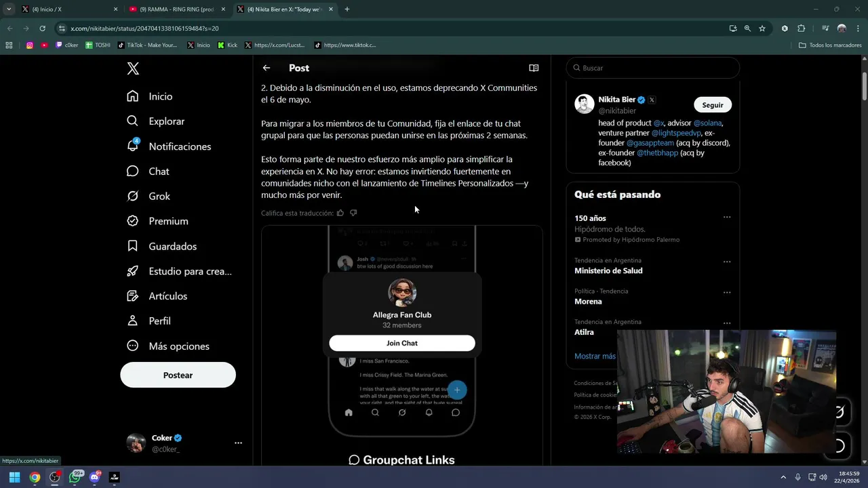
Task: Open more options for Atilra trend
Action: [727, 323]
